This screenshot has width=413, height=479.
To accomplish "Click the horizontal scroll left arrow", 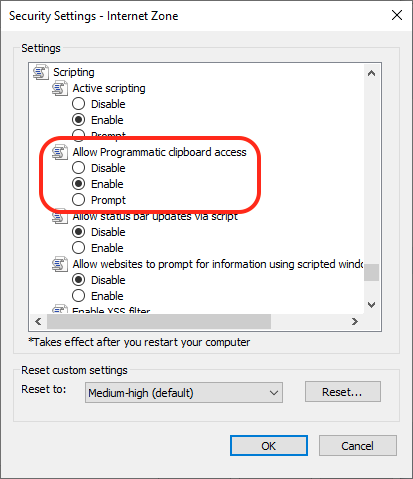I will (x=38, y=322).
